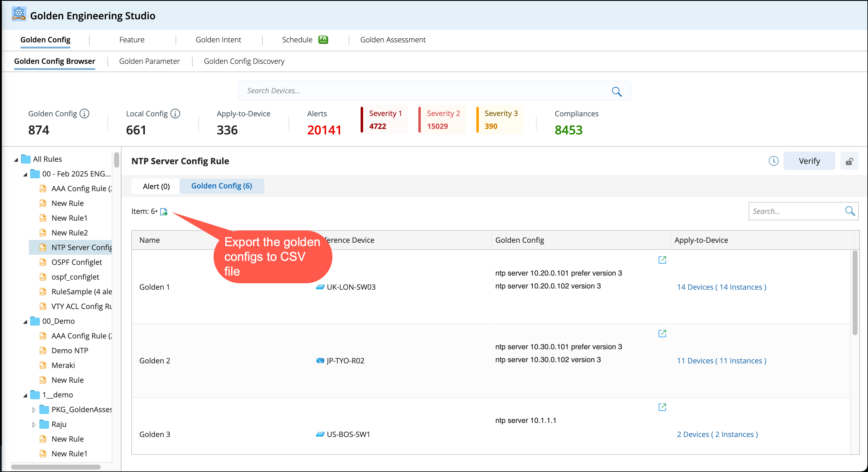Click the Golden Config info icon
Image resolution: width=868 pixels, height=472 pixels.
coord(85,114)
